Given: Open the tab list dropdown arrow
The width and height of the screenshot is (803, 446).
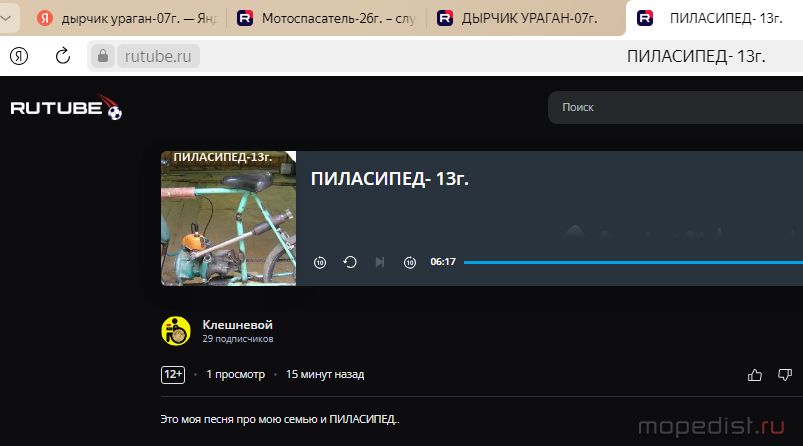Looking at the screenshot, I should (7, 18).
